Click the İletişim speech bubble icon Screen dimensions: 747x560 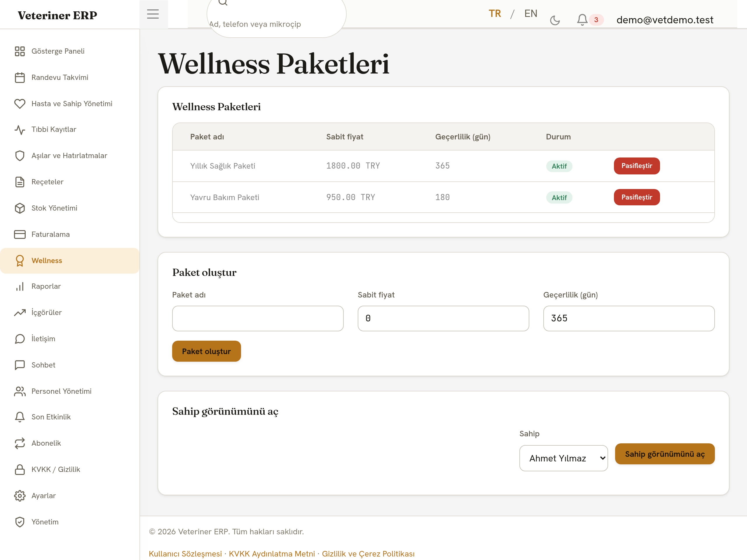point(20,339)
